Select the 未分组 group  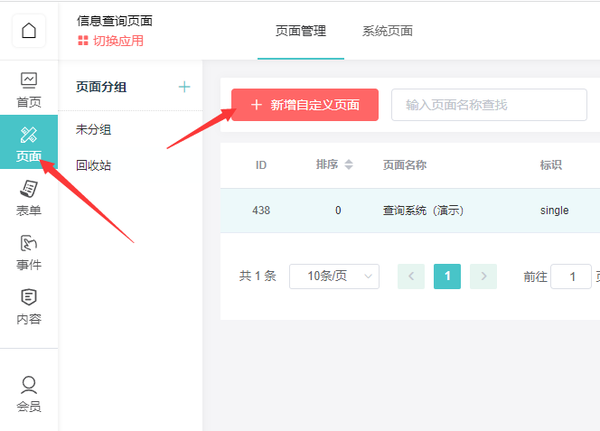pyautogui.click(x=93, y=130)
